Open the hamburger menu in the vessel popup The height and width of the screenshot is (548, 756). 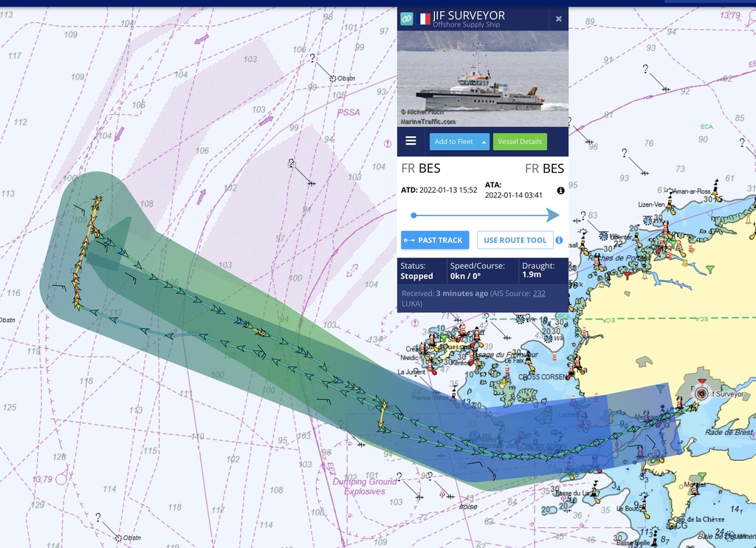[x=410, y=140]
